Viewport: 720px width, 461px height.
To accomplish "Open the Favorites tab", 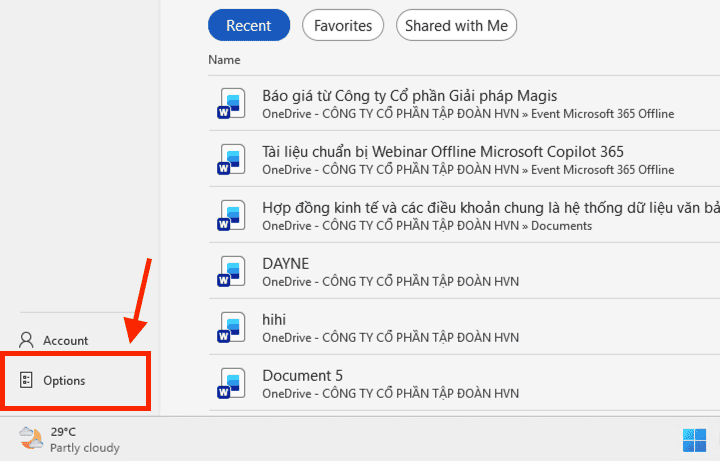I will click(x=343, y=25).
